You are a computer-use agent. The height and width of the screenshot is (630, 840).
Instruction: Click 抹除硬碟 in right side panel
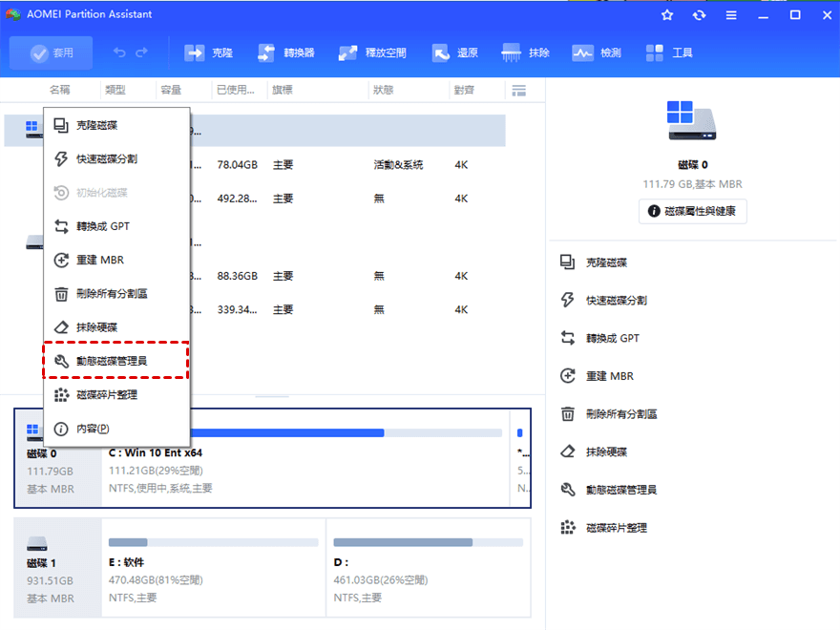(x=606, y=451)
